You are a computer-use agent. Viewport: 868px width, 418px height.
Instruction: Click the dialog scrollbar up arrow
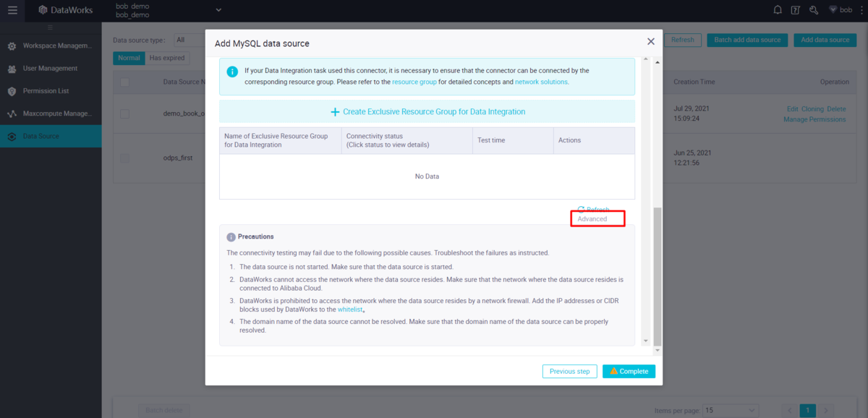click(657, 63)
